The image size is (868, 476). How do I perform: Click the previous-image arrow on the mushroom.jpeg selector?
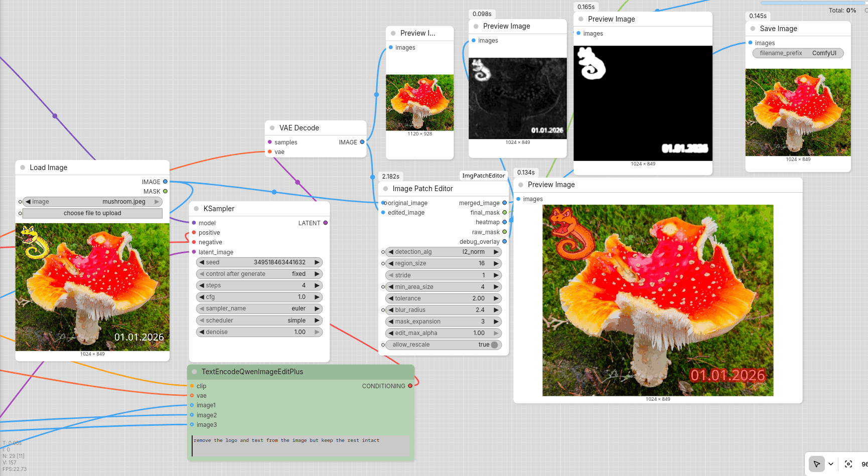pyautogui.click(x=28, y=202)
